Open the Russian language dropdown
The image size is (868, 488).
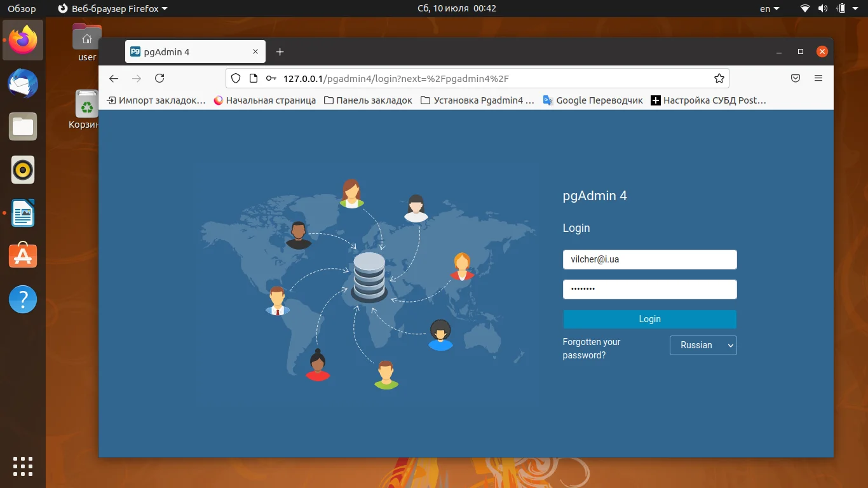tap(703, 345)
